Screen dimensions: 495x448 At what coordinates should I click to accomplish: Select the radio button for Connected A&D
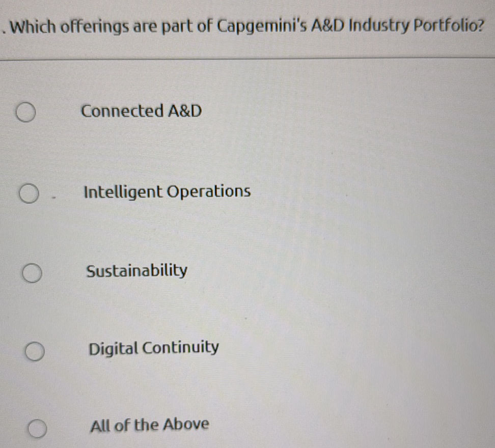pos(25,113)
